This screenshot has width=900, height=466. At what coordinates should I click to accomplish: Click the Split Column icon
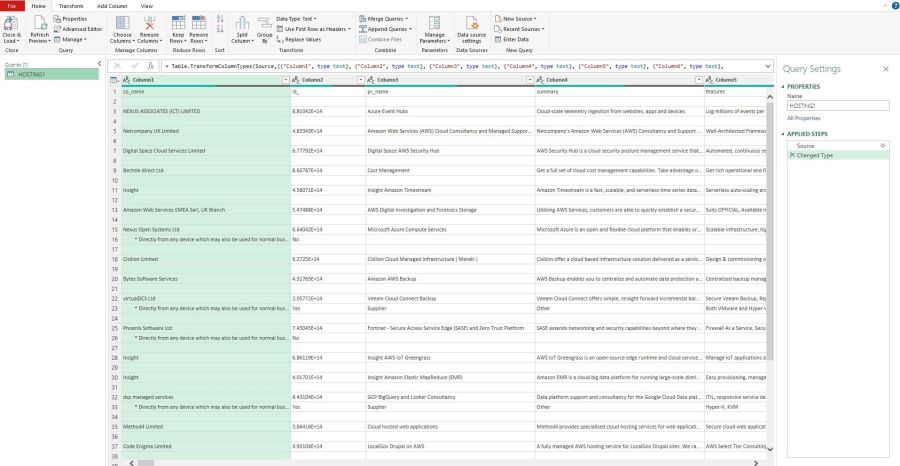(242, 23)
